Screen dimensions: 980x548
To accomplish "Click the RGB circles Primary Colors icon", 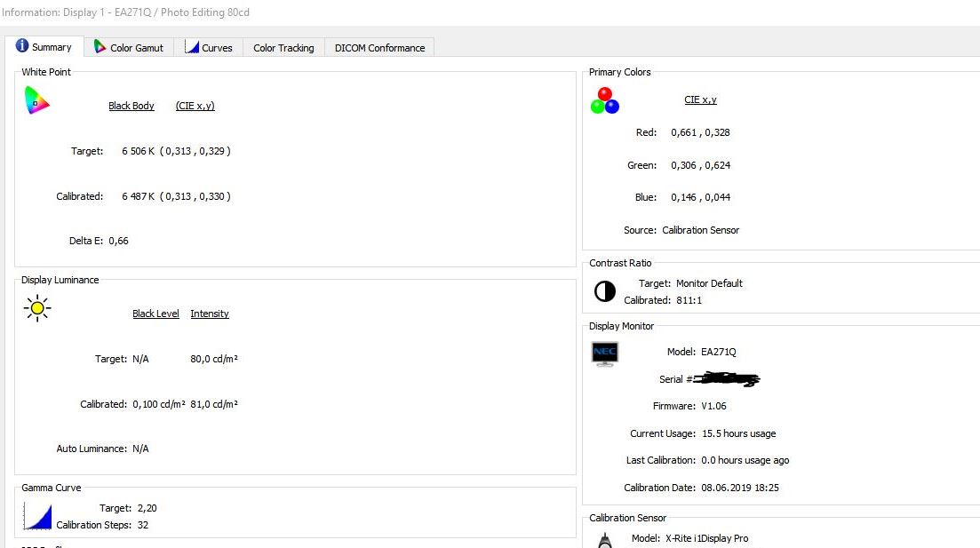I will coord(604,100).
